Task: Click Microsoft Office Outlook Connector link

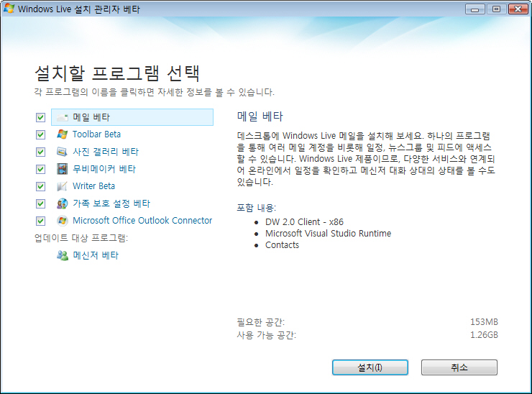Action: (142, 221)
